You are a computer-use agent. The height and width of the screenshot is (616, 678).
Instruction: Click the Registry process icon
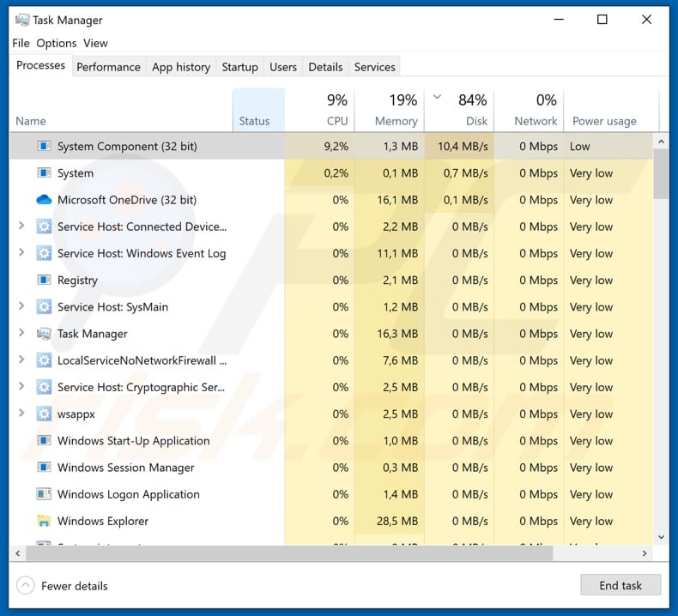pos(44,281)
